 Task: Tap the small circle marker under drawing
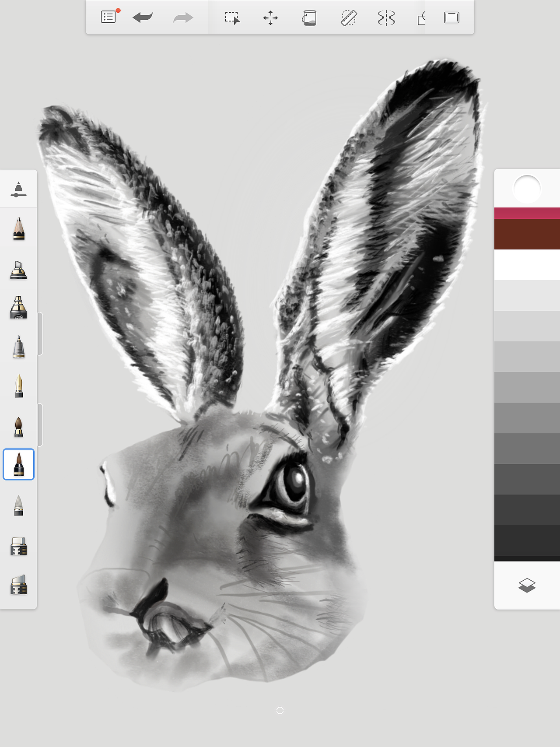pos(280,710)
